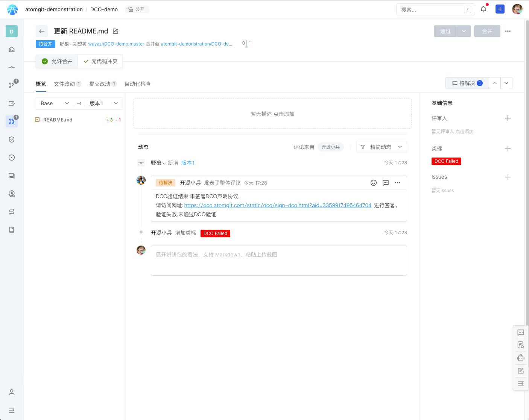
Task: Click the red DCO Failed label in sidebar
Action: 446,161
